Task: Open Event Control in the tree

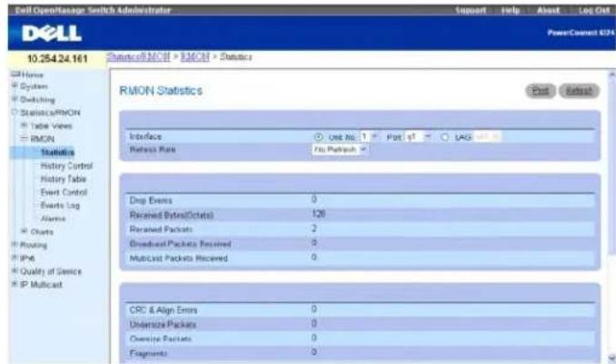Action: pos(64,192)
